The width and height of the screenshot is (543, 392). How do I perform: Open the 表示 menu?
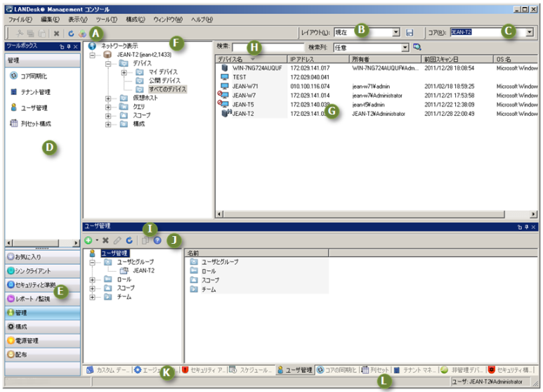[x=77, y=20]
